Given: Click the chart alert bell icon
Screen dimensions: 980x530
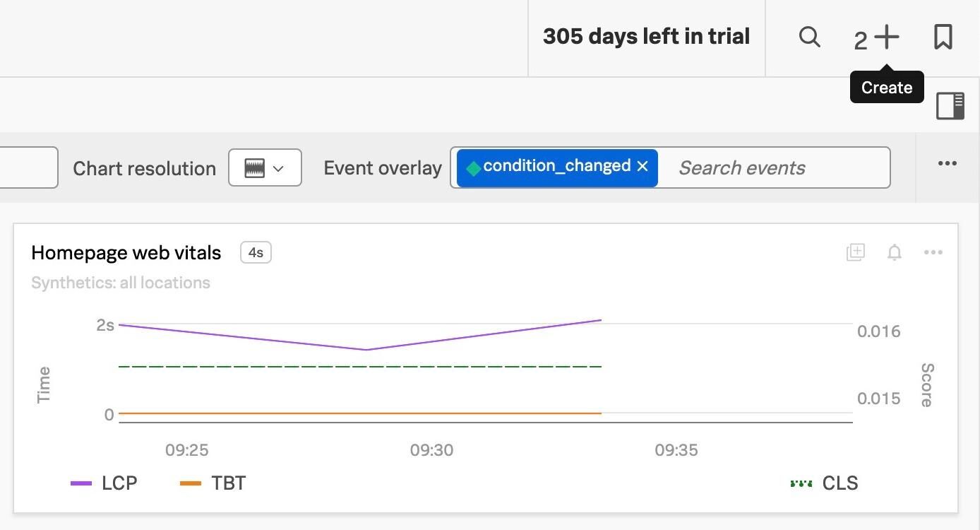Looking at the screenshot, I should (x=895, y=252).
